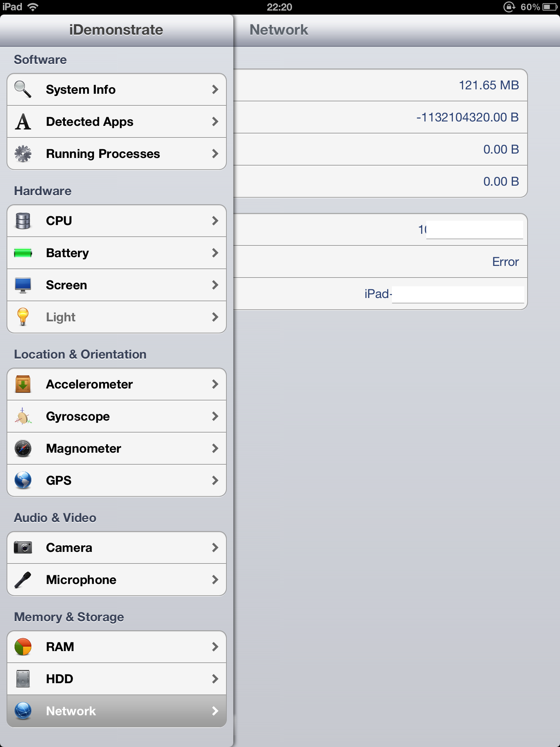Tap the magnifying glass System Info icon
Viewport: 560px width, 747px height.
[x=23, y=89]
